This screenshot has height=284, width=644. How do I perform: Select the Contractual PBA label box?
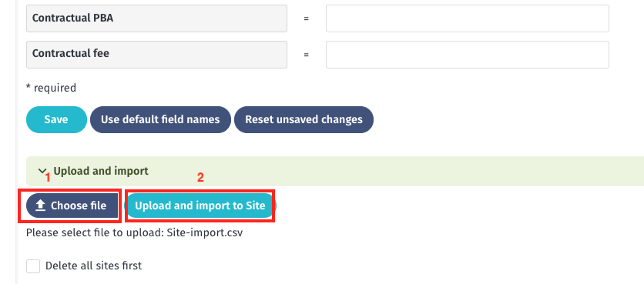pos(156,18)
